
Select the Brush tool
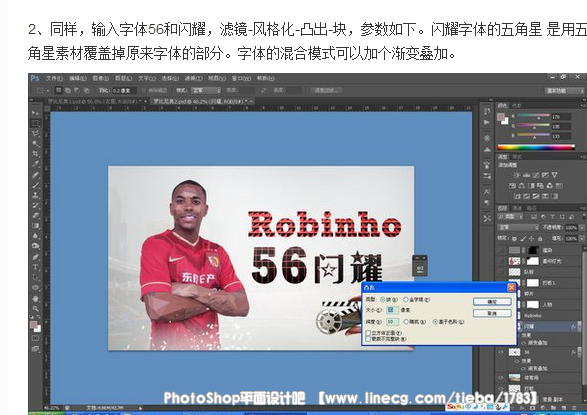point(36,184)
